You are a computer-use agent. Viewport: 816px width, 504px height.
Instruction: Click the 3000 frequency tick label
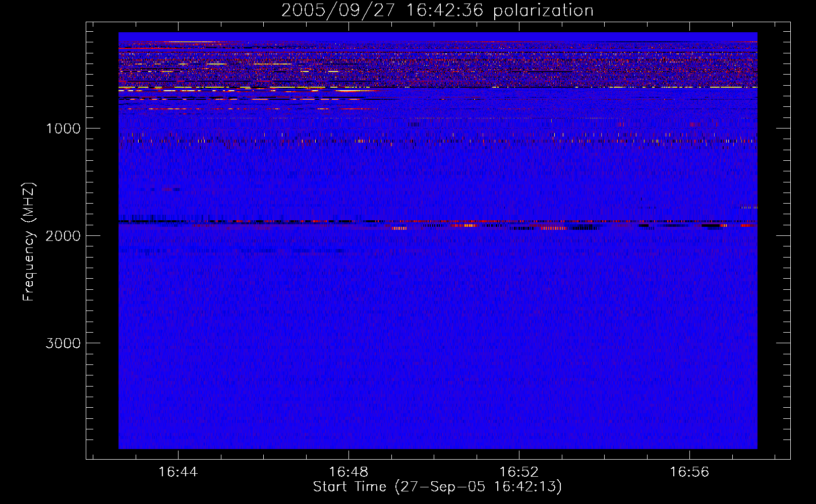click(63, 343)
